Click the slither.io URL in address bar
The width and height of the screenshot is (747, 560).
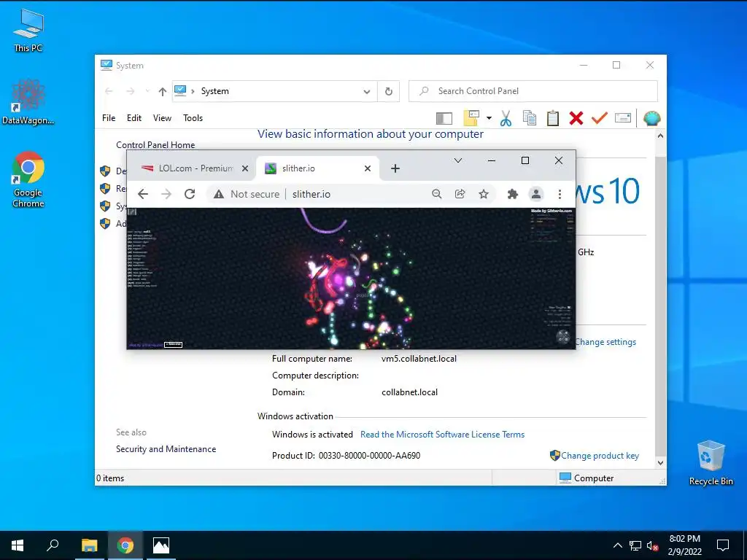coord(311,194)
